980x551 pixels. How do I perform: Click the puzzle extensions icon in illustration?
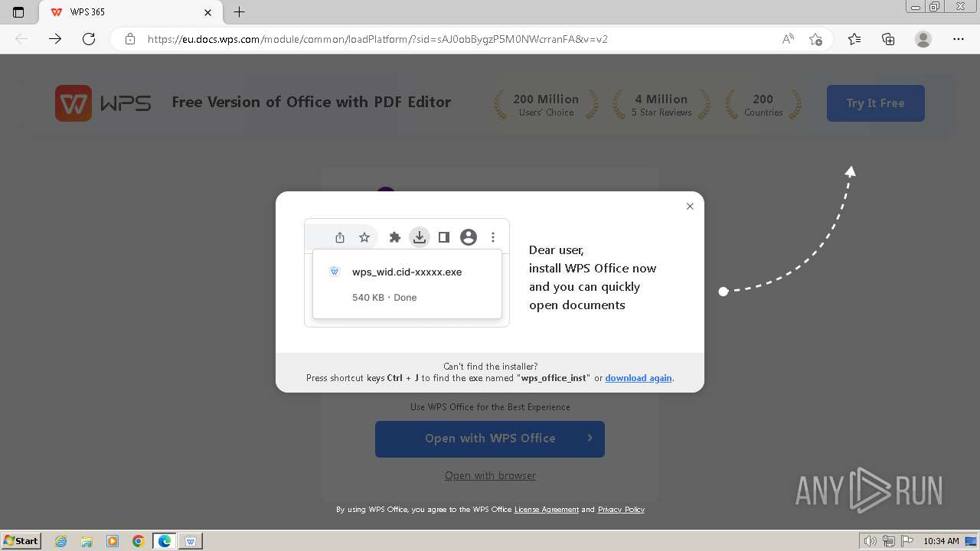tap(395, 237)
